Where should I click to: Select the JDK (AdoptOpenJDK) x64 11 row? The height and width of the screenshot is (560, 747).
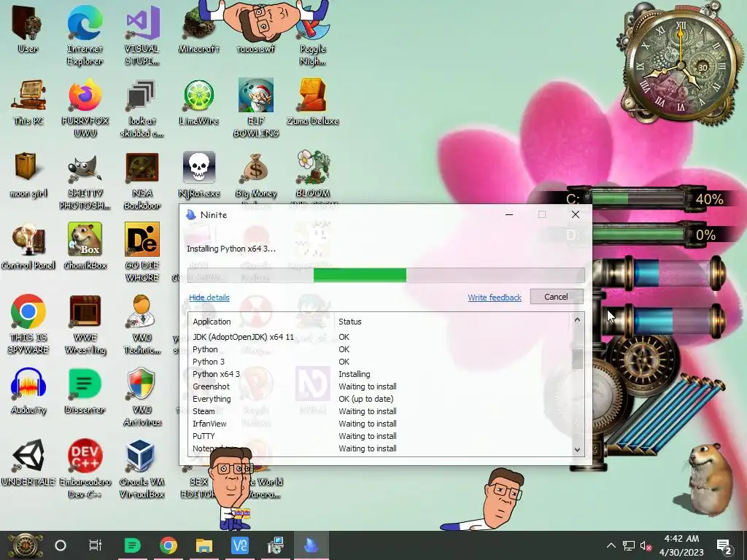coord(380,337)
